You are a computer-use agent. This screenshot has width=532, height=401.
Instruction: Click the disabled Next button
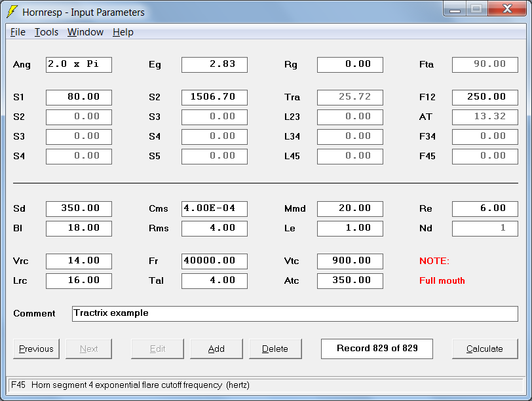[88, 349]
